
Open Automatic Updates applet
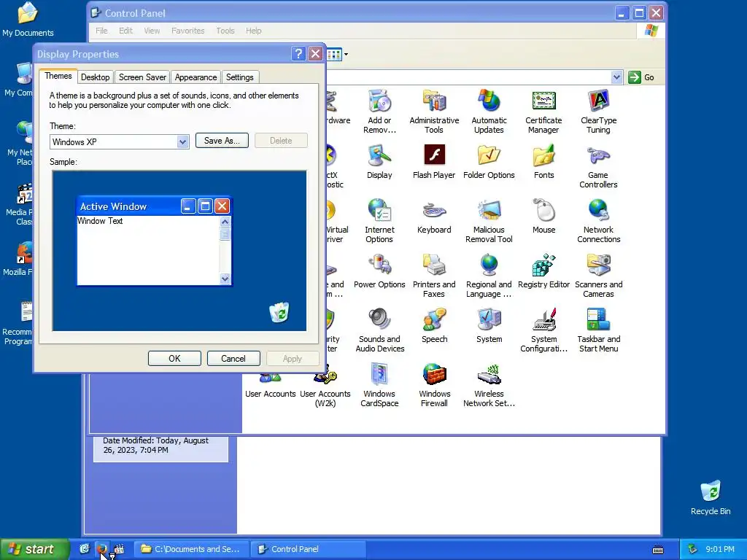(489, 112)
